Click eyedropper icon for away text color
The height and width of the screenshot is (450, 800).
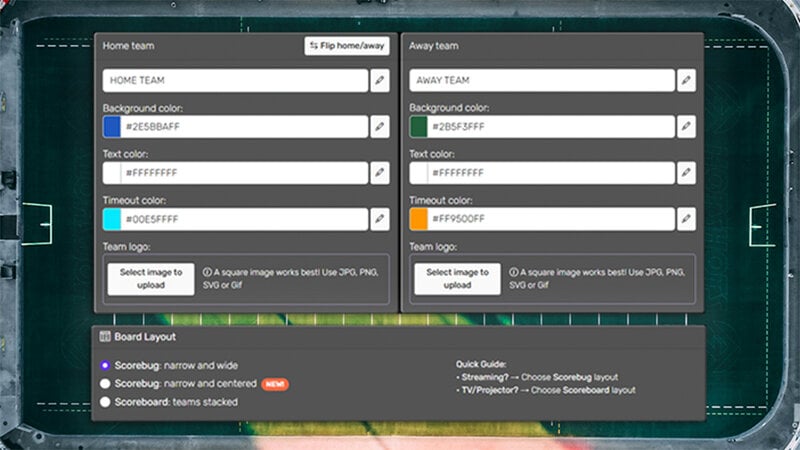coord(686,173)
